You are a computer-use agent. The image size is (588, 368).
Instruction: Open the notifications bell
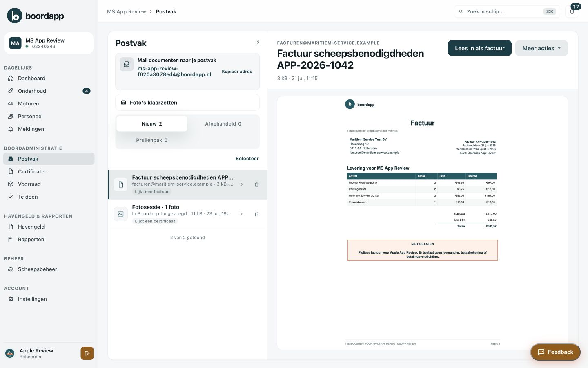(x=572, y=11)
